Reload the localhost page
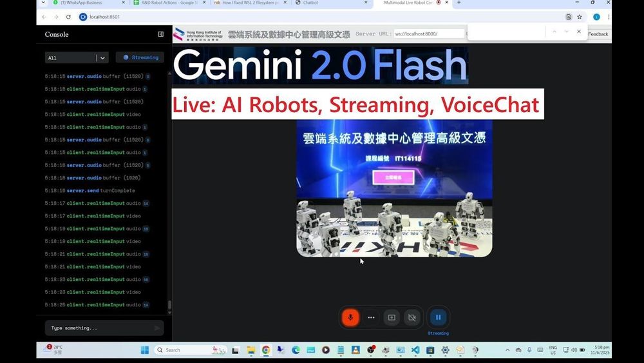Viewport: 644px width, 363px height. 68,17
